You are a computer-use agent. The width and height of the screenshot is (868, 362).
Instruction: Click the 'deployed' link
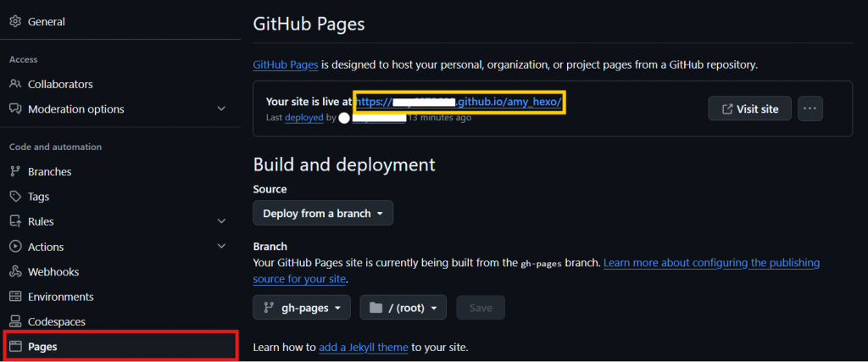304,118
